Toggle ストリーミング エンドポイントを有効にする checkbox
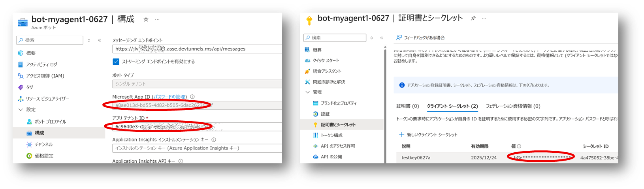644x189 pixels. (x=116, y=62)
